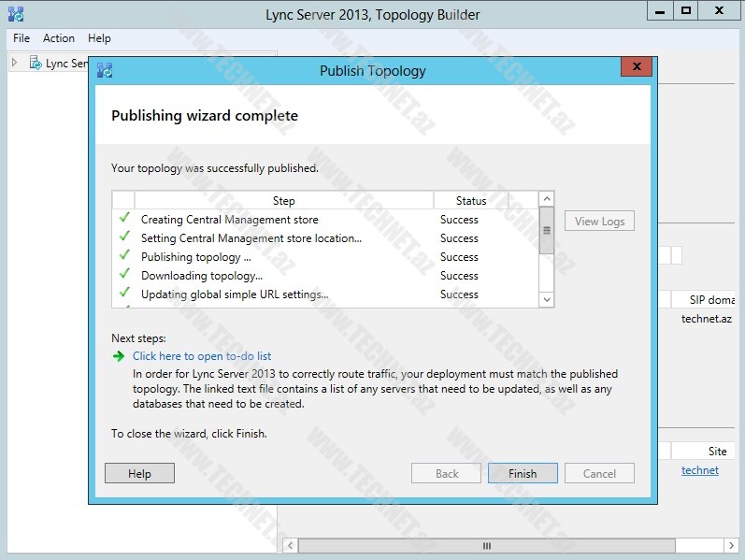The image size is (745, 560).
Task: Select the Creating Central Management store row
Action: tap(325, 220)
